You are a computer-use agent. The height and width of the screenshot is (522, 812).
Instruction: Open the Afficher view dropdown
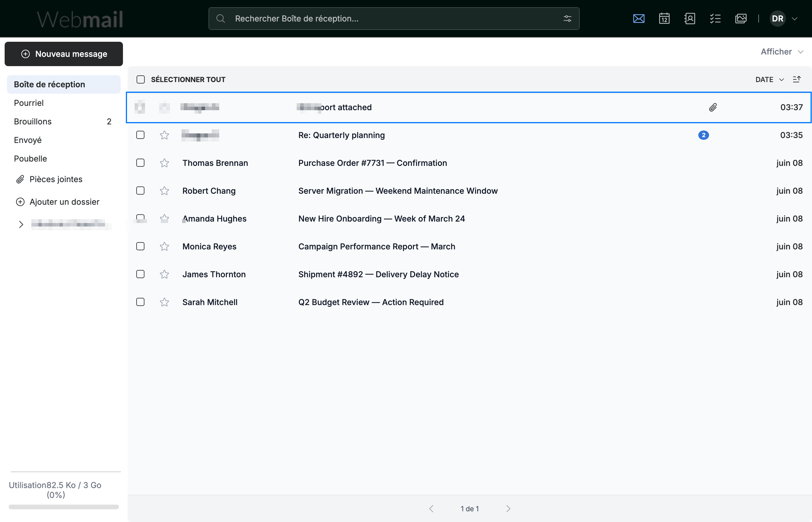782,52
